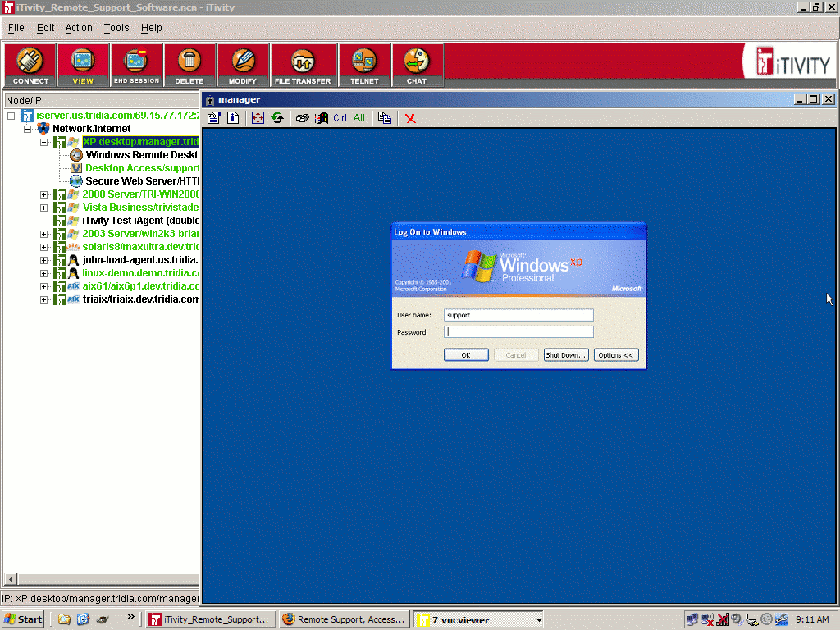
Task: Collapse the Network/Internet tree node
Action: click(x=27, y=129)
